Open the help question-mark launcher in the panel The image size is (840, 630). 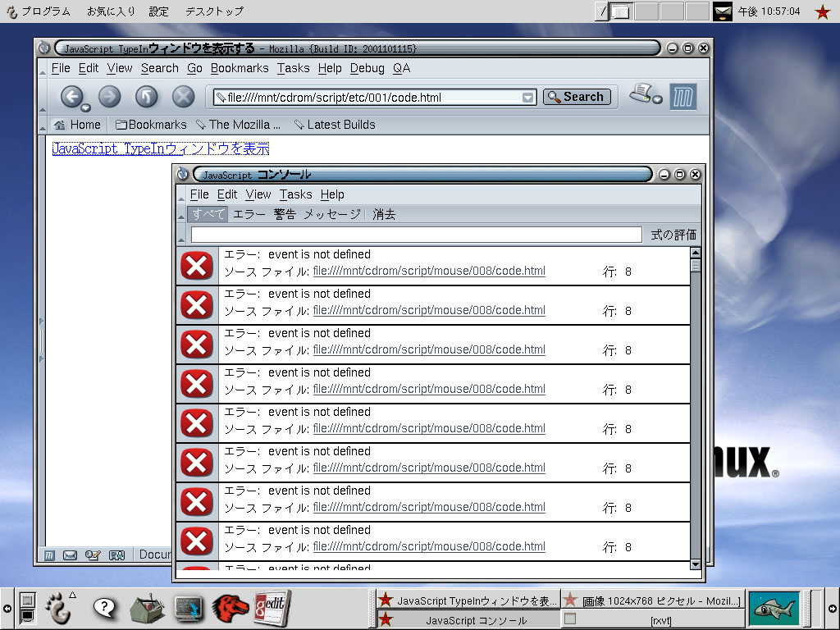(x=104, y=608)
